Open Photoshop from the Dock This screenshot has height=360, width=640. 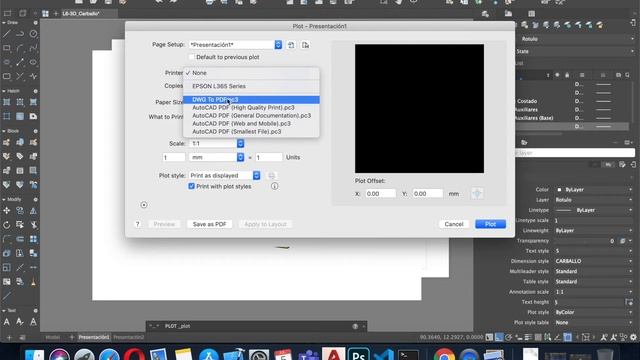358,355
